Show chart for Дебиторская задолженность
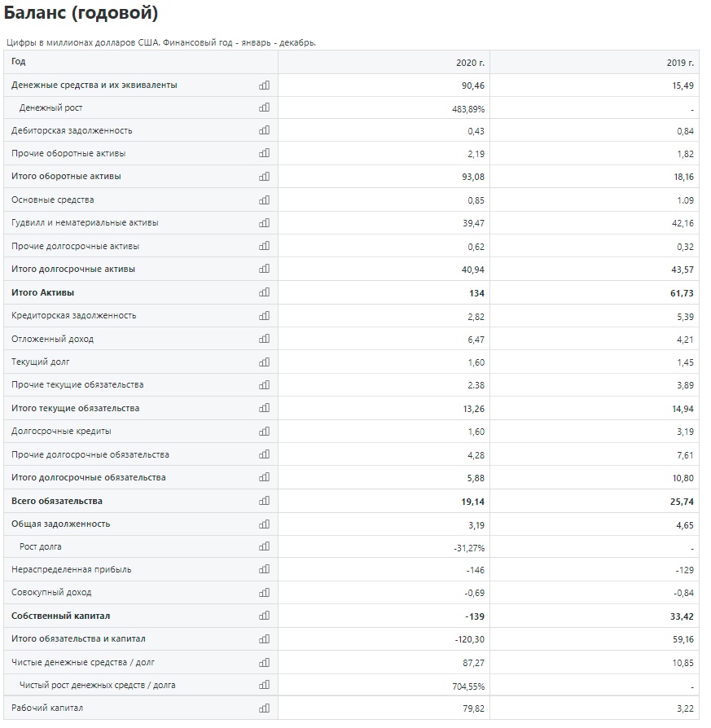This screenshot has width=711, height=728. coord(264,130)
